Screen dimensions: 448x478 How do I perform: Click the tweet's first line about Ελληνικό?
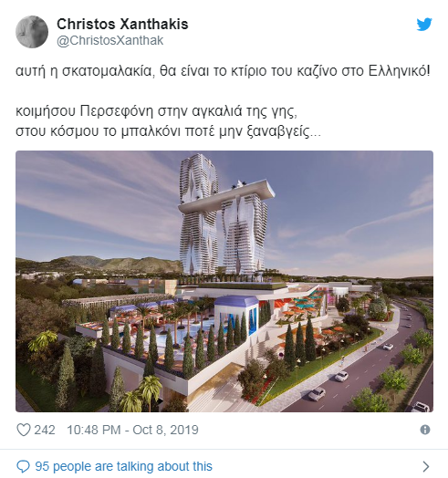click(x=223, y=71)
